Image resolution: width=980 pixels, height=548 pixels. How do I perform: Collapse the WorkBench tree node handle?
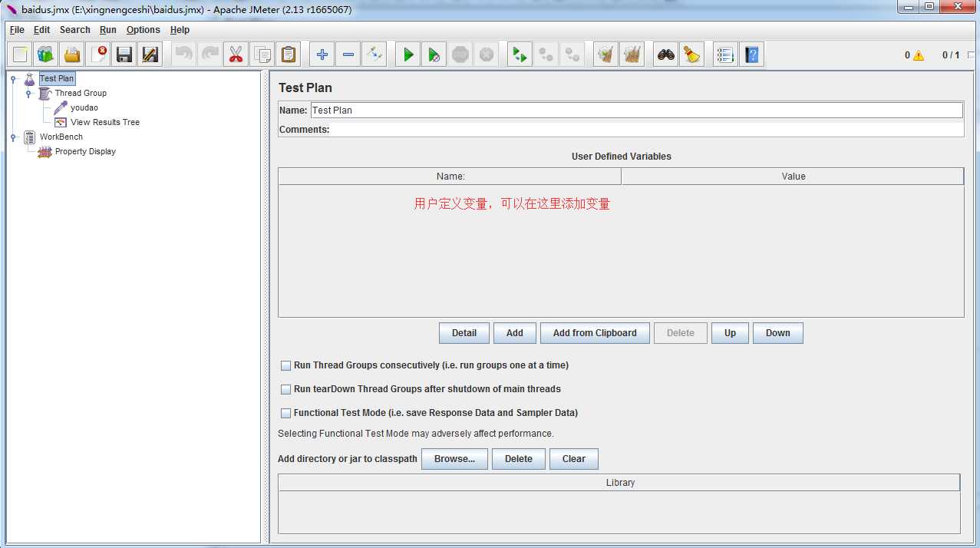13,137
